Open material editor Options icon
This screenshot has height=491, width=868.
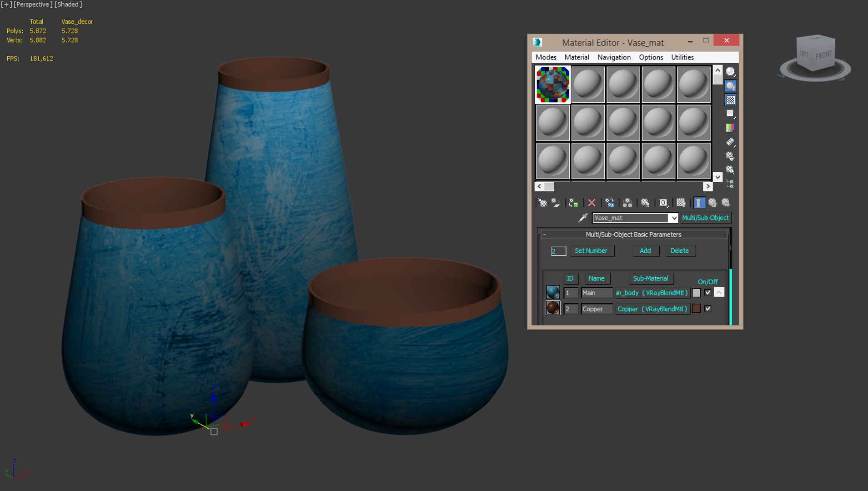[x=730, y=156]
